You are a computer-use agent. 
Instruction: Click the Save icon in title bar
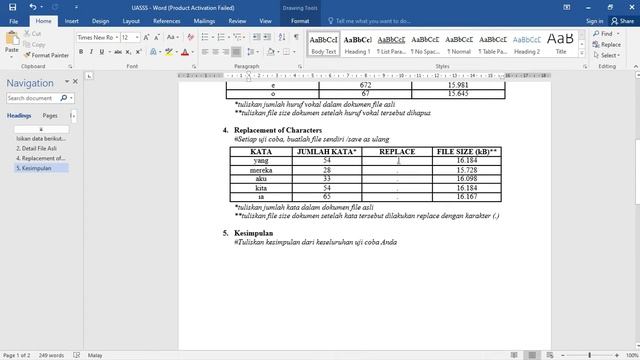tap(13, 7)
